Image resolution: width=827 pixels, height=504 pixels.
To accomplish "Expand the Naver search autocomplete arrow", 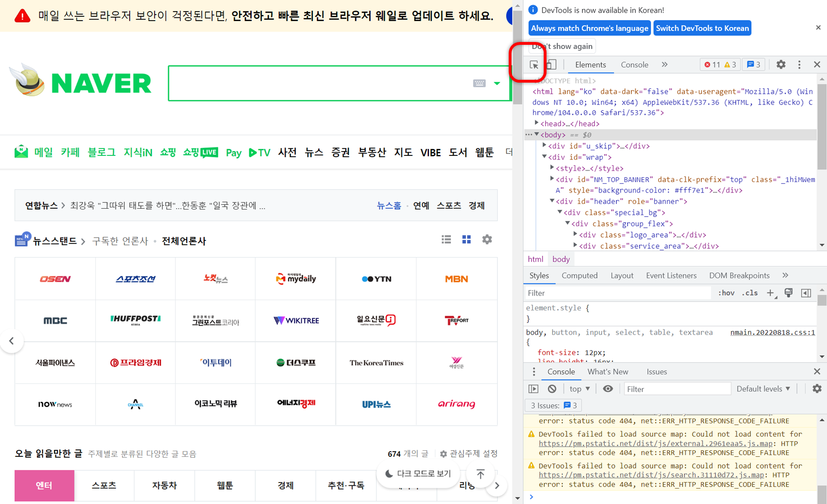I will coord(497,83).
